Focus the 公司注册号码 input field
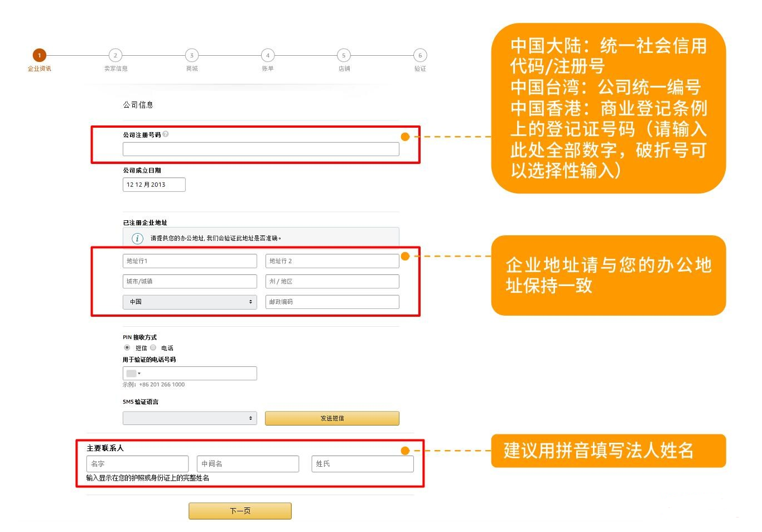This screenshot has width=762, height=532. tap(261, 149)
